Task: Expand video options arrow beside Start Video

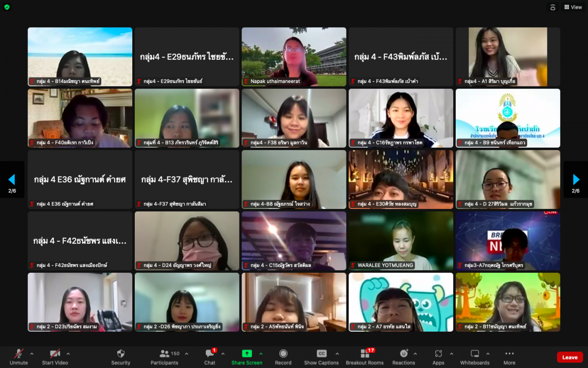Action: [68, 354]
